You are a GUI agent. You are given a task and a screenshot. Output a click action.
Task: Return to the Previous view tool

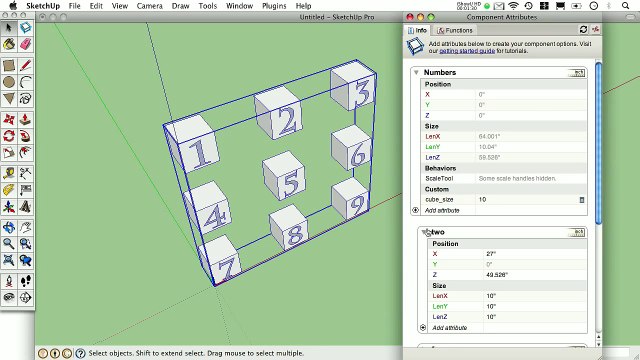(25, 260)
